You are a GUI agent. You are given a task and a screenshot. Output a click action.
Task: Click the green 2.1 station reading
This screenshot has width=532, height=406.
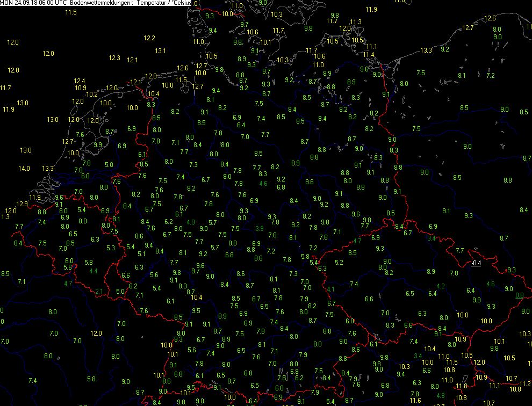click(99, 292)
